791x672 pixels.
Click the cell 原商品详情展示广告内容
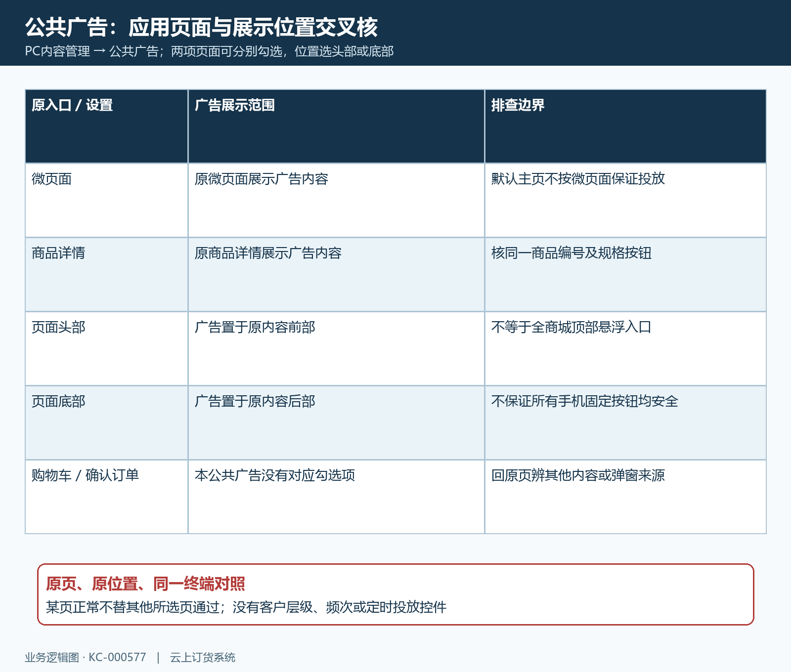coord(336,274)
